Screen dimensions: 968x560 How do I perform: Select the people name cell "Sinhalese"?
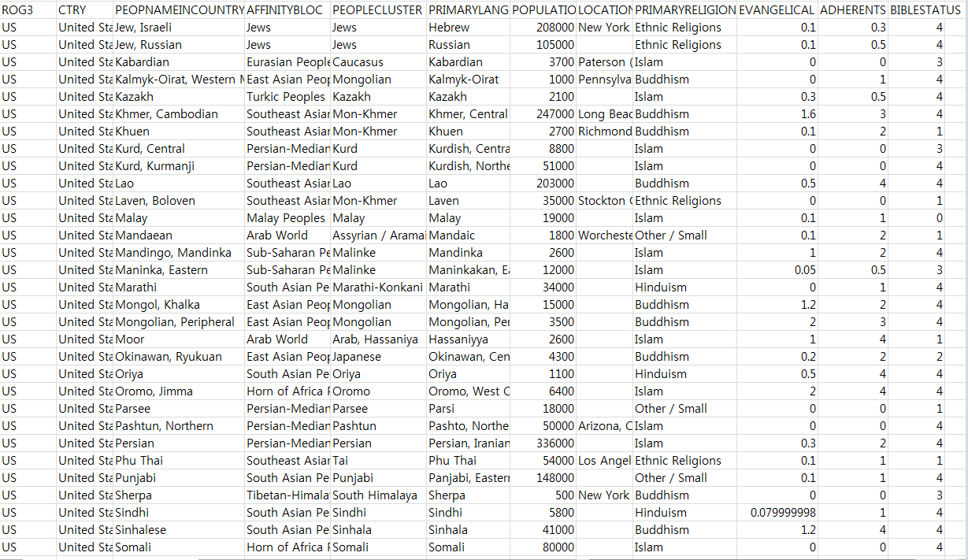click(x=179, y=530)
